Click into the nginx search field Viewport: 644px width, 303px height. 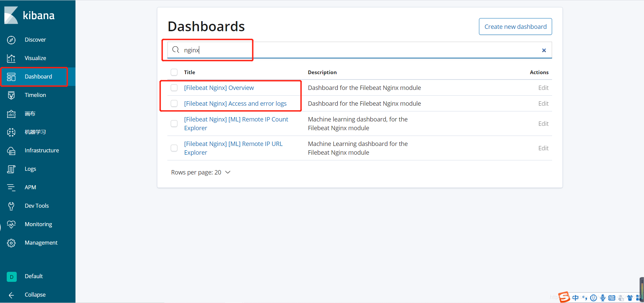360,50
